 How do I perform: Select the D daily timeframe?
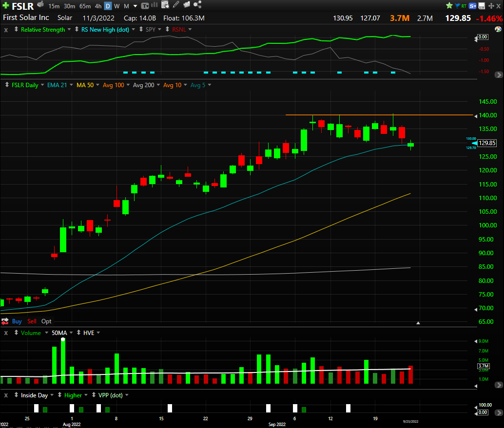coord(108,6)
